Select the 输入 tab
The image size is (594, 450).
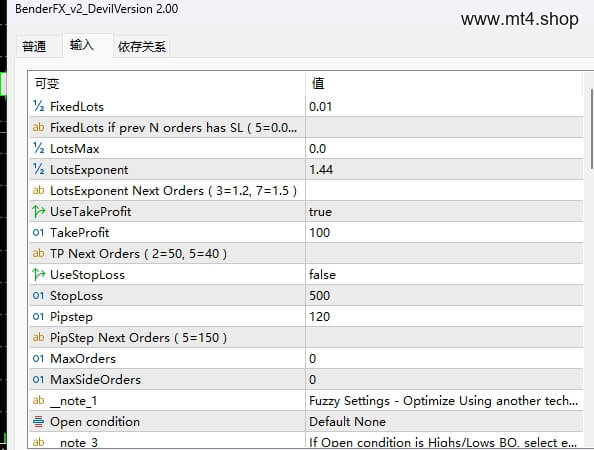82,45
